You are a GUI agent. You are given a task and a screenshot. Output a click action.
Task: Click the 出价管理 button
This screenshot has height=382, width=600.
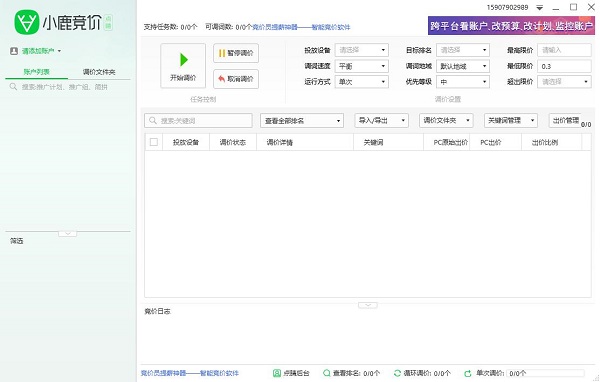[x=565, y=121]
